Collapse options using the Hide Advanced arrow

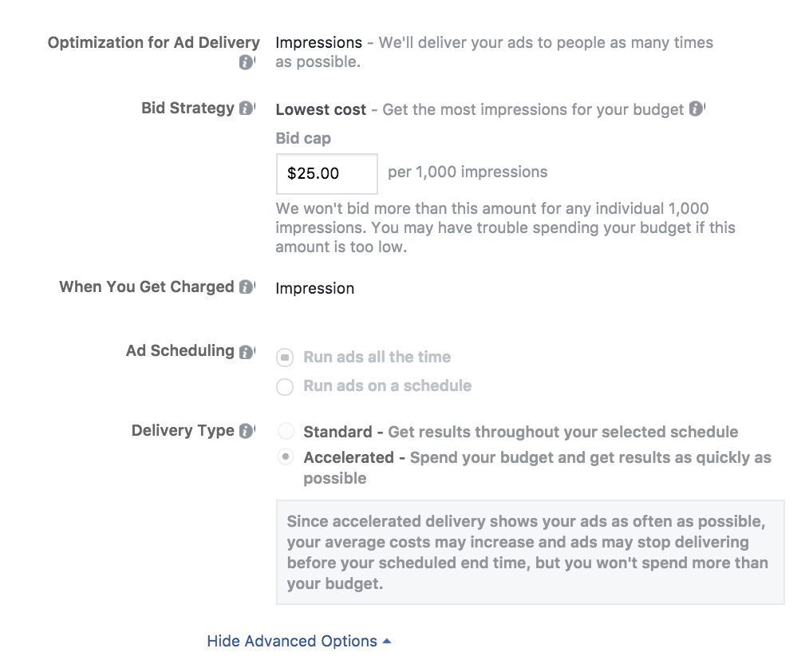tap(387, 642)
